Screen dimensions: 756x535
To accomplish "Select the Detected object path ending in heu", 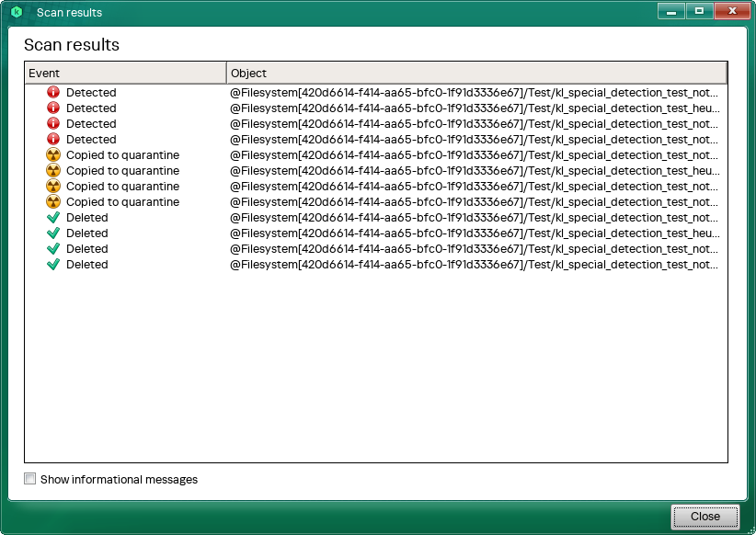I will [474, 108].
